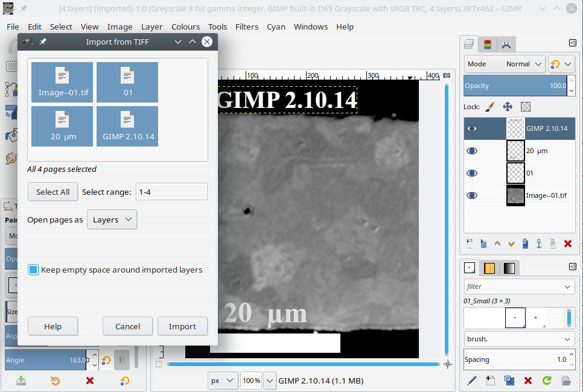Expand the px units dropdown

tap(223, 381)
